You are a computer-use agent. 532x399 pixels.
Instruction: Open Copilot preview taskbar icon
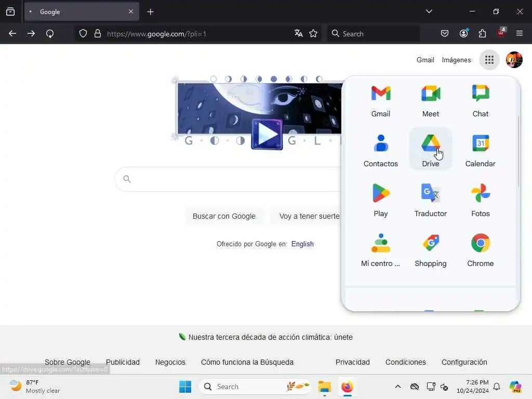[x=515, y=387]
